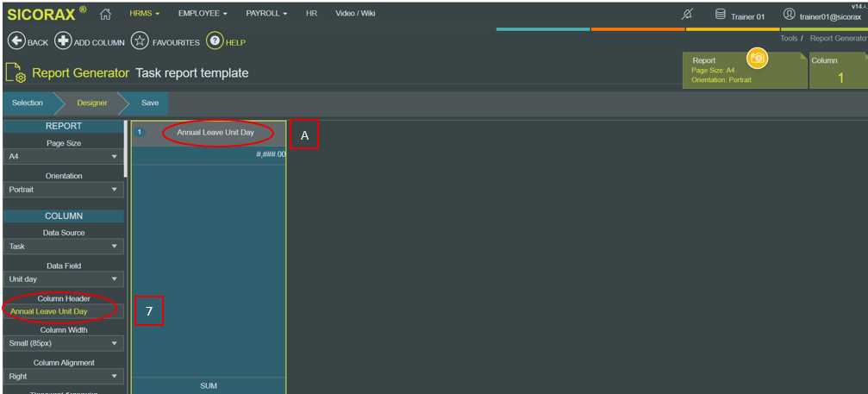Open the Column Alignment dropdown
868x394 pixels.
coord(64,376)
